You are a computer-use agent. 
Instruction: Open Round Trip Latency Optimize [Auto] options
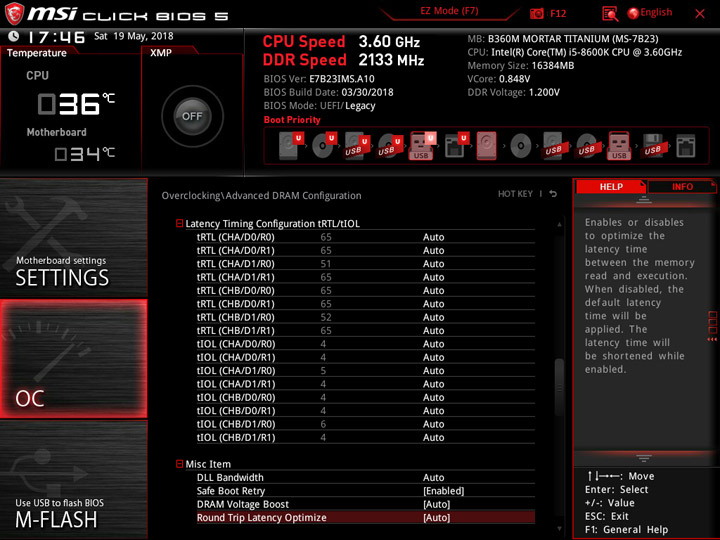tap(436, 518)
